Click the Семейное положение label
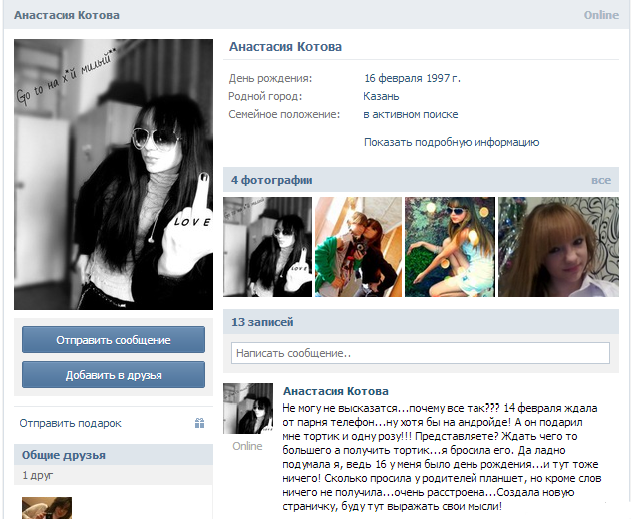 point(284,114)
